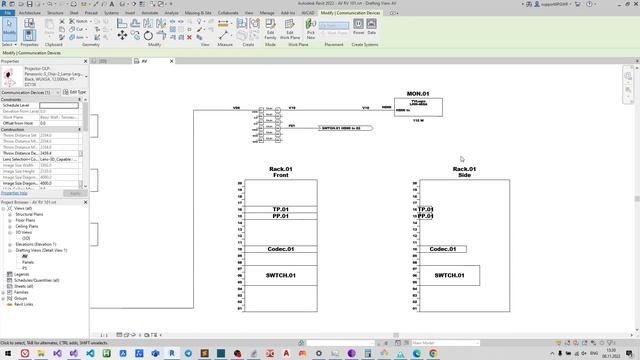
Task: Collapse the Construction section
Action: [x=80, y=129]
